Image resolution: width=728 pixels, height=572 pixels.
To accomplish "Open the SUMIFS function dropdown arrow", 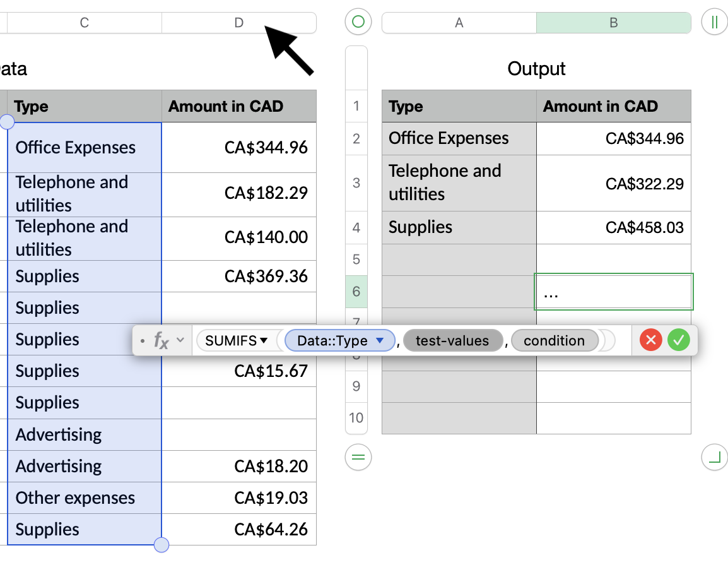I will (264, 341).
